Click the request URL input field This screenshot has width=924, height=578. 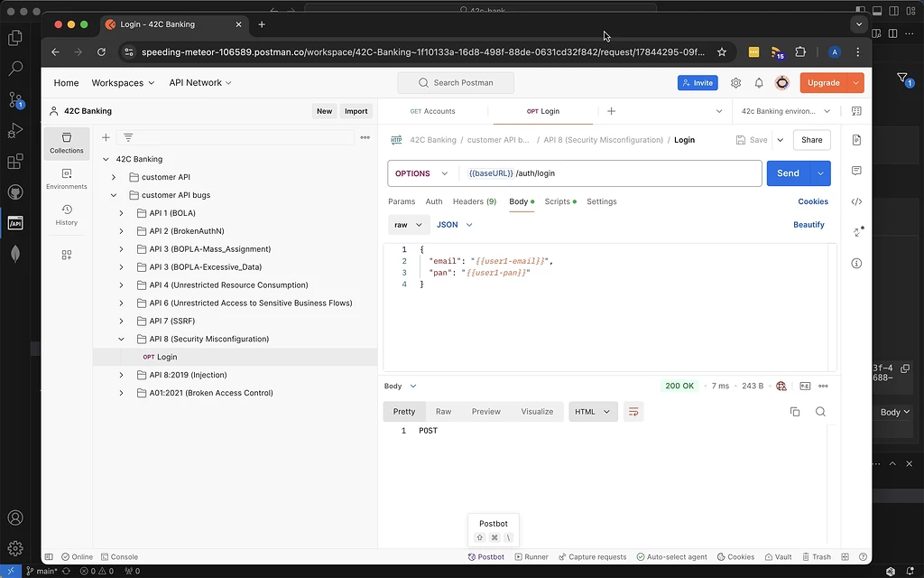[611, 173]
